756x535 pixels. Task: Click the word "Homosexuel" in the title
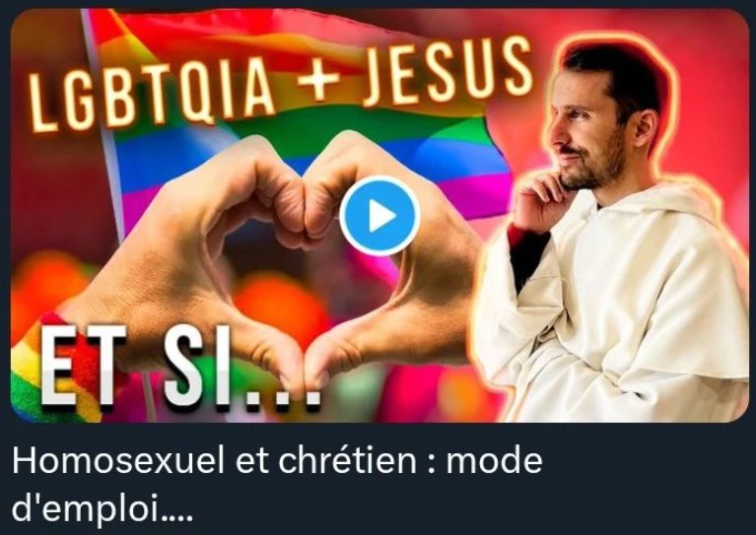coord(118,461)
